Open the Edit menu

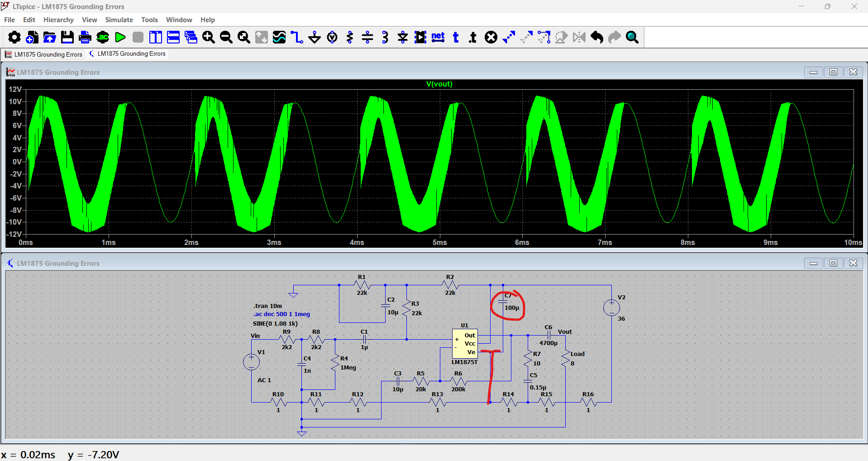coord(29,20)
